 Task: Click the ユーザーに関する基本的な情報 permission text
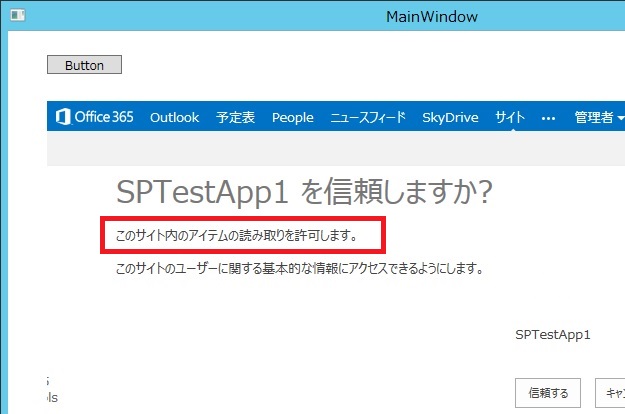pyautogui.click(x=299, y=268)
